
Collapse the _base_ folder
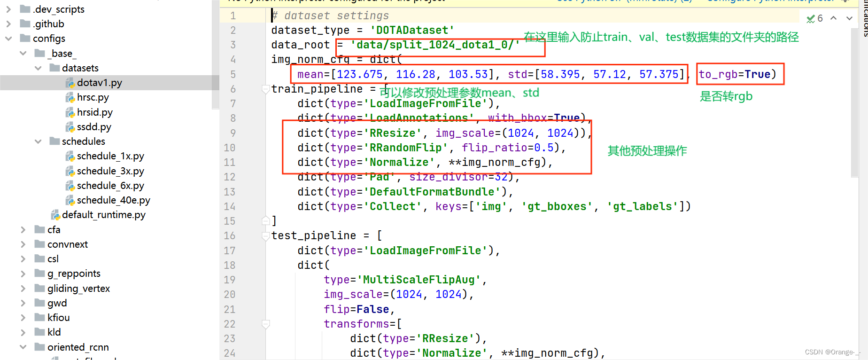pyautogui.click(x=23, y=53)
